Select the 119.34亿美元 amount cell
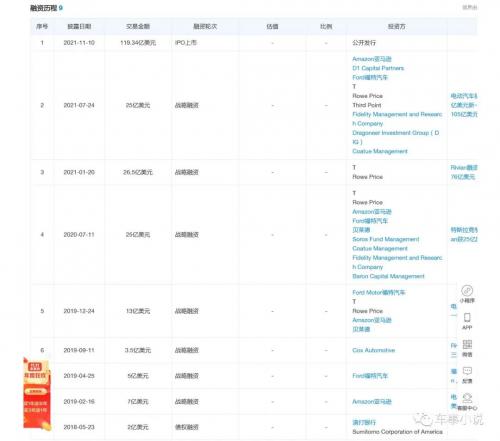Screen dimensions: 500x441 138,43
